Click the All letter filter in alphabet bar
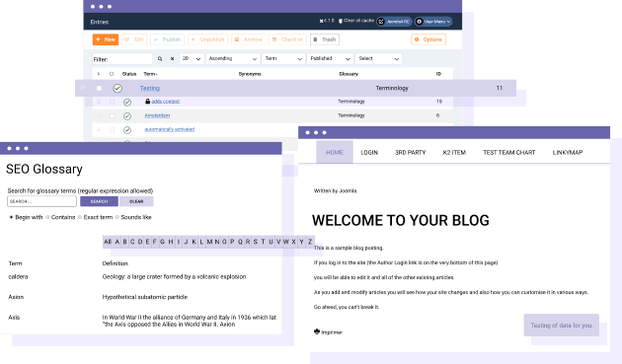 point(108,242)
